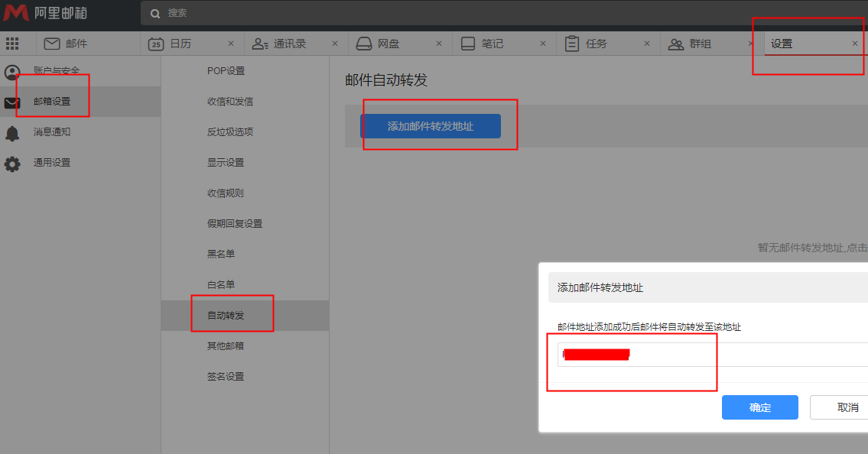Select 假期回复设置 option
The image size is (868, 454).
point(234,223)
